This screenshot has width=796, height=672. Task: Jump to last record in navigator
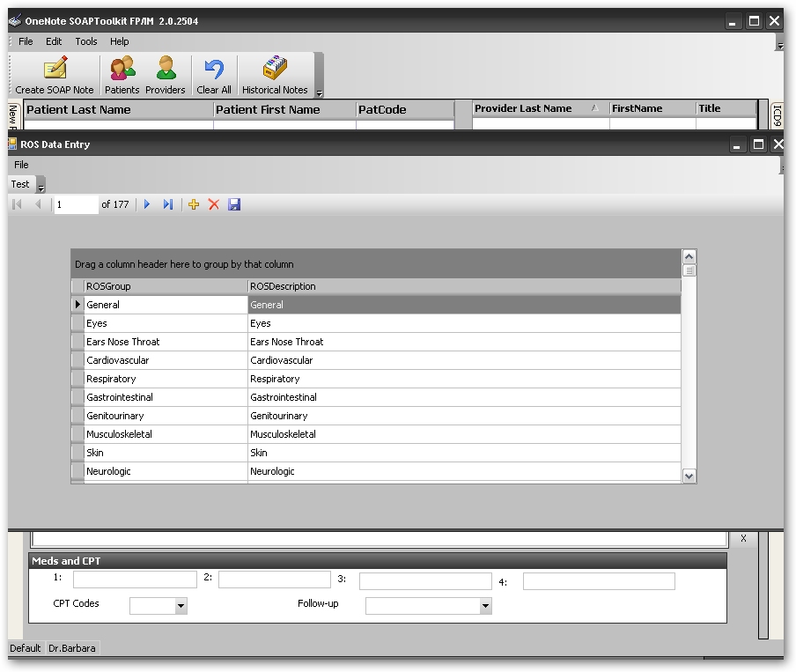point(168,204)
